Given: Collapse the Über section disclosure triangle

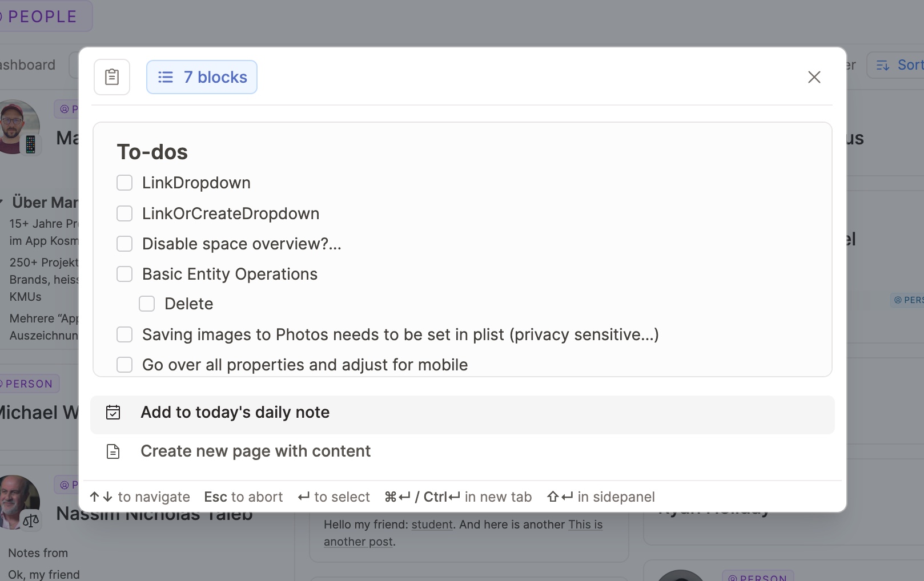Looking at the screenshot, I should point(2,202).
